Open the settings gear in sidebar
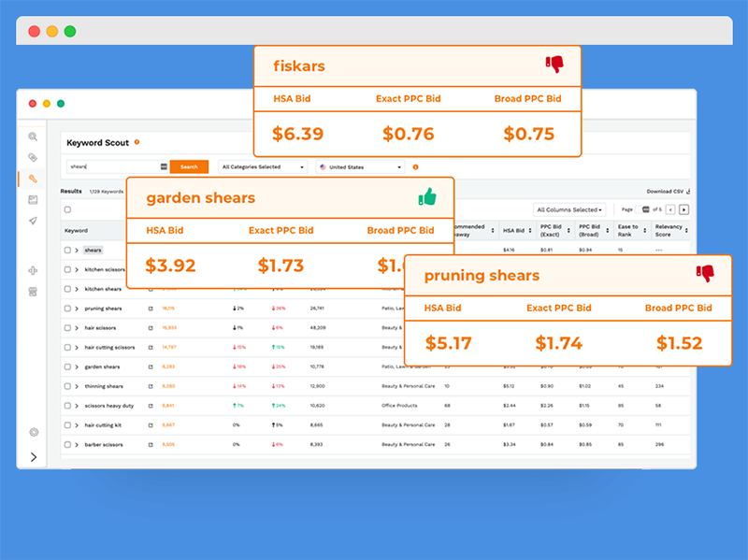The image size is (748, 560). click(34, 432)
